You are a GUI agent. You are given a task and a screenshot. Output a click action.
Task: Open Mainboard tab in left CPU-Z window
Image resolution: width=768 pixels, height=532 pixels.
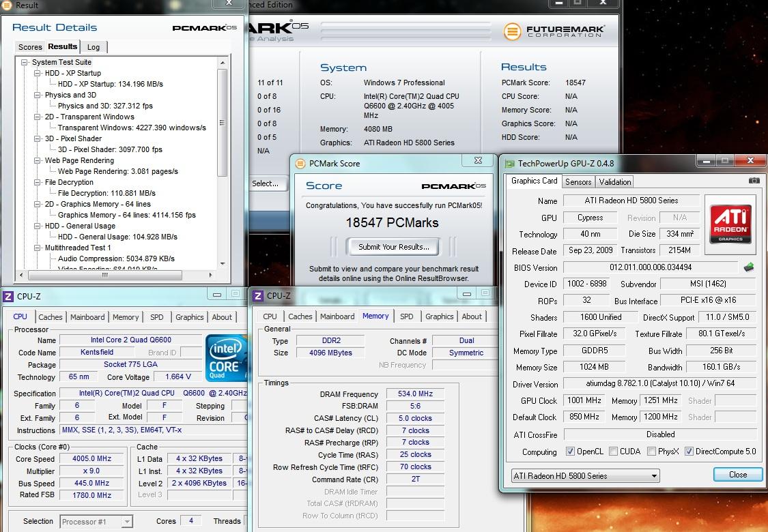87,317
